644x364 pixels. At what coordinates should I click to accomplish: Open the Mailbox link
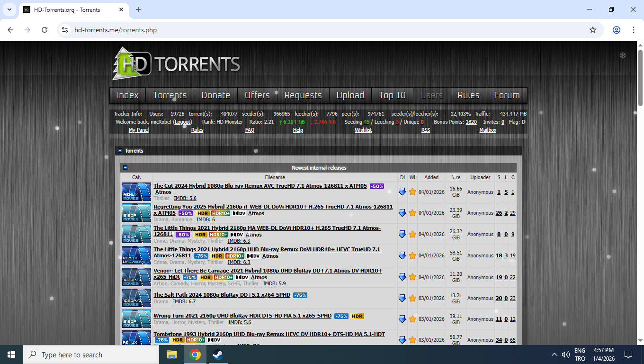[x=488, y=130]
